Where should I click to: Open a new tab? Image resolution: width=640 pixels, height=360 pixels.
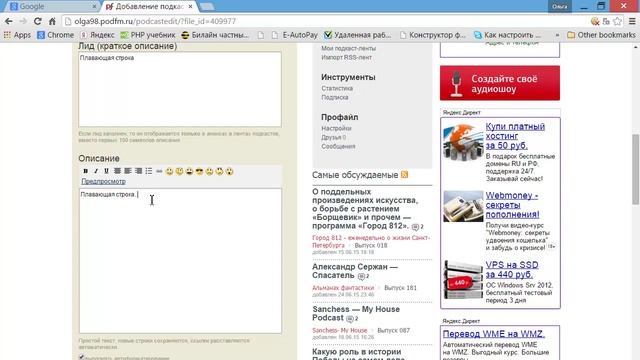(x=207, y=7)
